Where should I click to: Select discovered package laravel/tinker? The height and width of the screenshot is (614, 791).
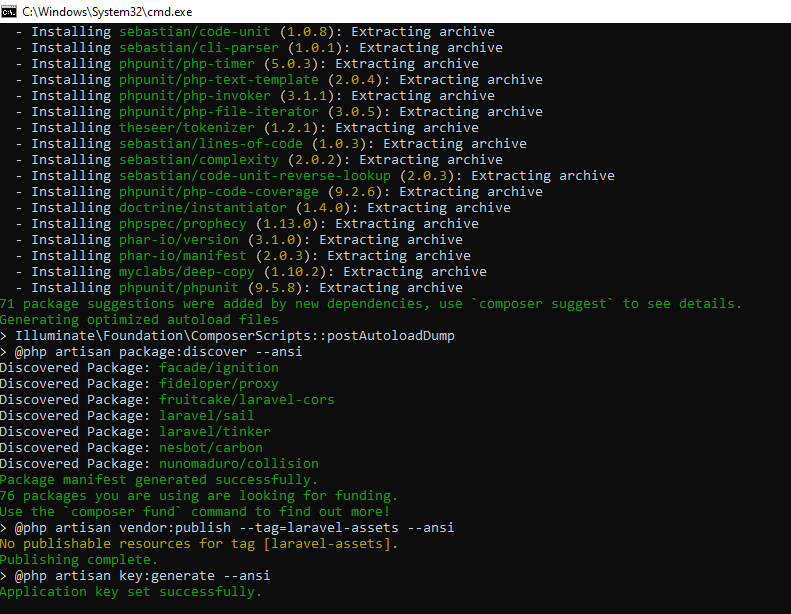tap(215, 432)
